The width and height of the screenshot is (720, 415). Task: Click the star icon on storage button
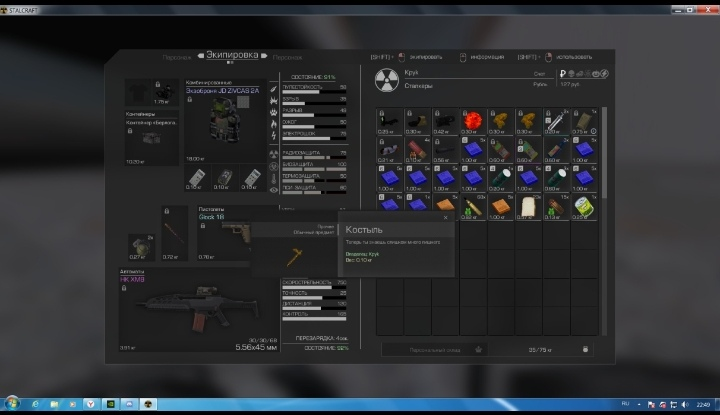[x=478, y=349]
